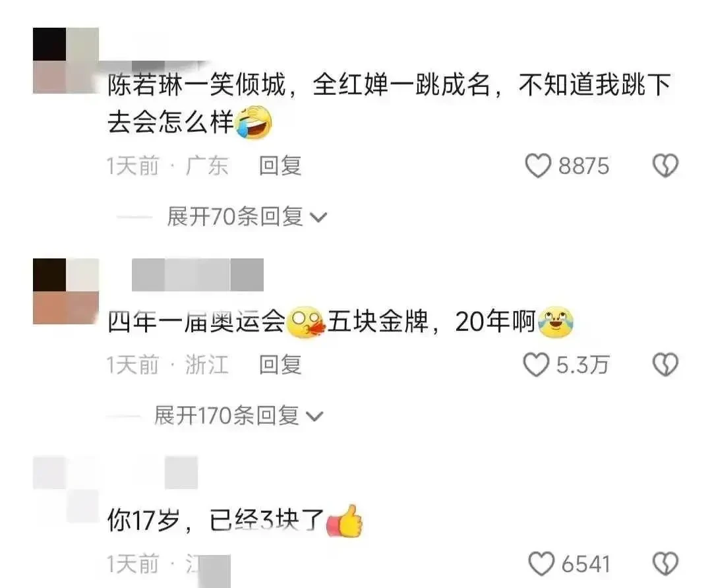The width and height of the screenshot is (712, 588).
Task: Dislike the 四年一届奥运会 comment
Action: [x=665, y=365]
